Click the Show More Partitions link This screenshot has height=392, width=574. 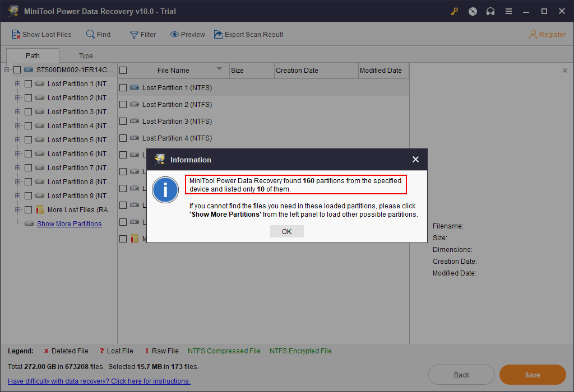[69, 224]
